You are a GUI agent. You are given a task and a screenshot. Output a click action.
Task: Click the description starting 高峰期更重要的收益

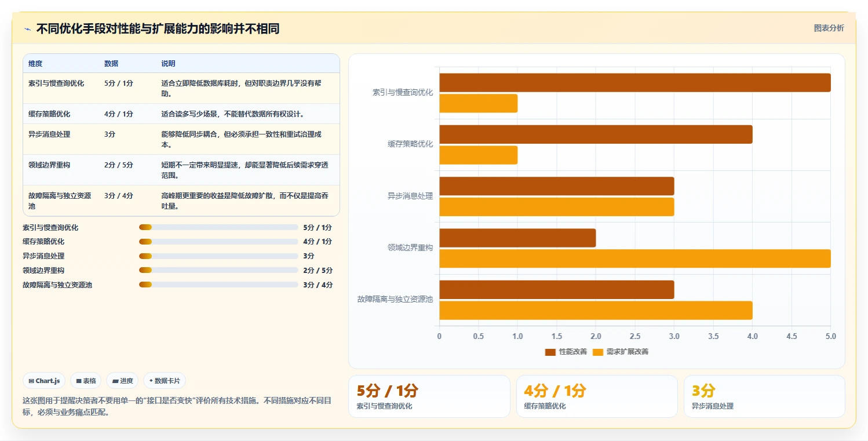click(246, 201)
